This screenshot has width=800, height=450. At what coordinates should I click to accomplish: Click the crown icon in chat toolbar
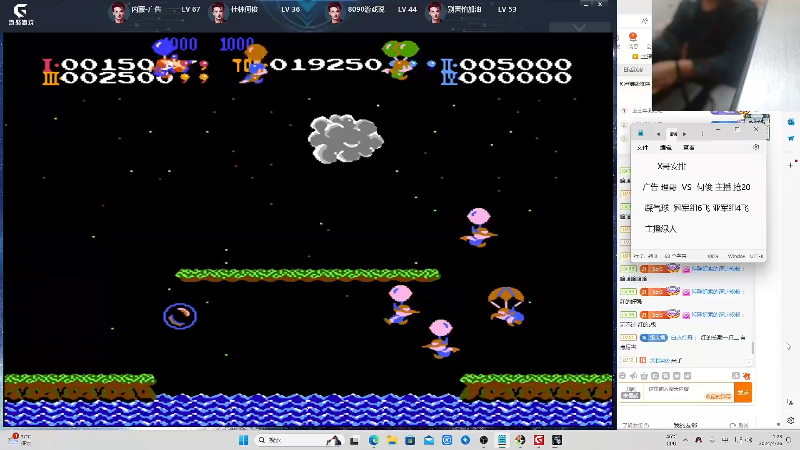(644, 376)
